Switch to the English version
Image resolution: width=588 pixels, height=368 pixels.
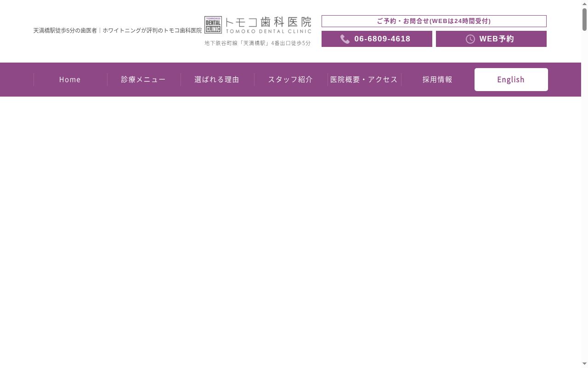511,80
